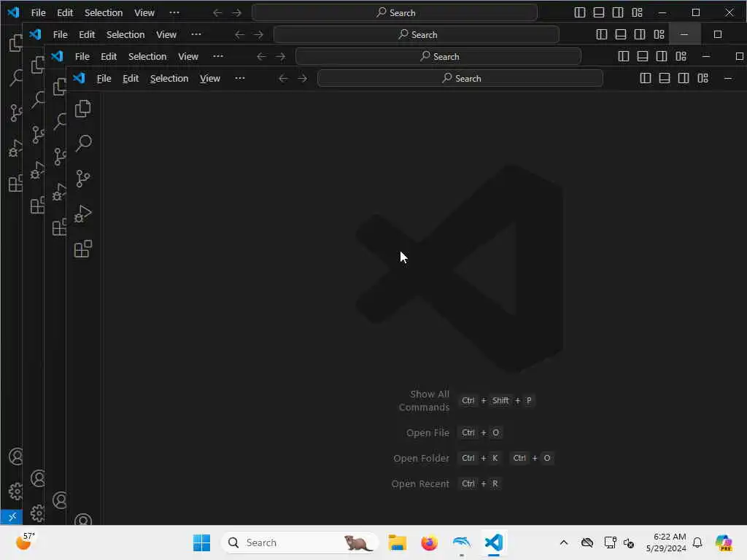747x560 pixels.
Task: Open File menu in second window
Action: pyautogui.click(x=60, y=34)
